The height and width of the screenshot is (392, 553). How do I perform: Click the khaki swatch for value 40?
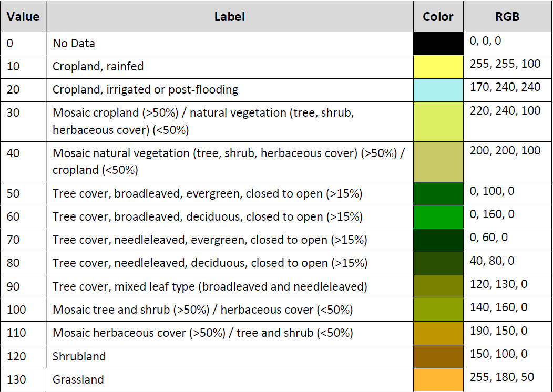[x=438, y=162]
